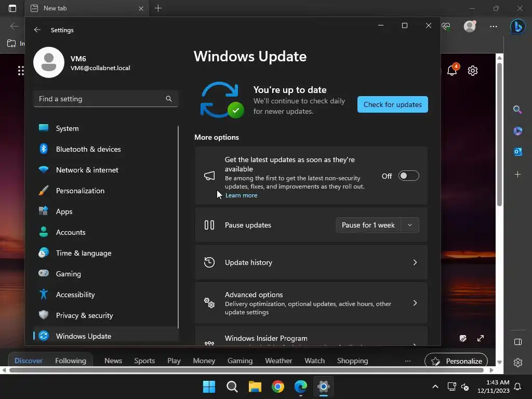Image resolution: width=532 pixels, height=399 pixels.
Task: Open taskbar Search
Action: pyautogui.click(x=232, y=387)
